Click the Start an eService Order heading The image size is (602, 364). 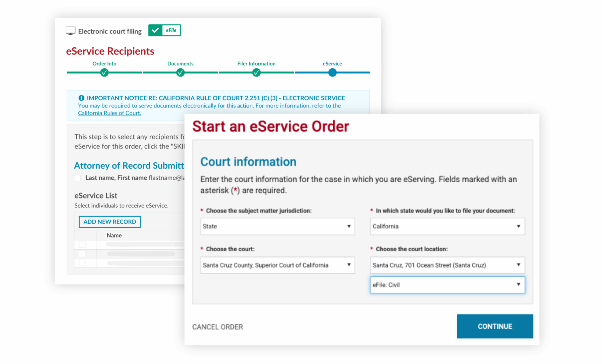tap(271, 126)
